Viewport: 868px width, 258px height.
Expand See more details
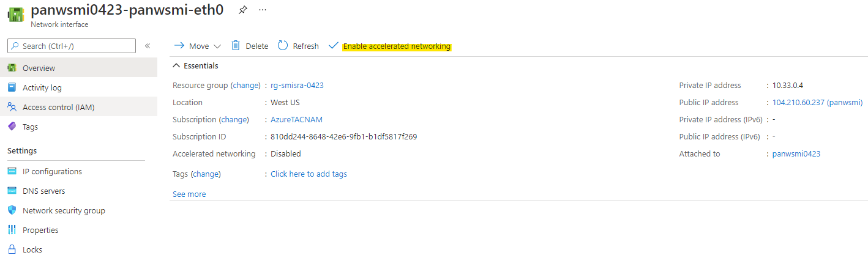pos(189,194)
